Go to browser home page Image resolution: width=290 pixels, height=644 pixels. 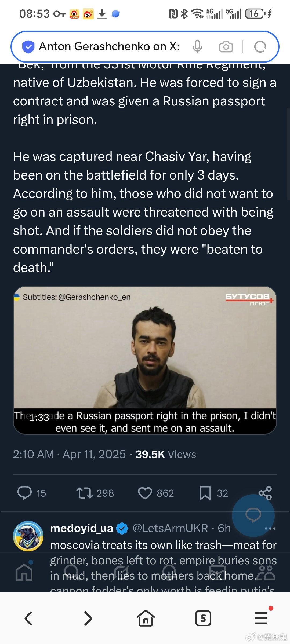[x=146, y=618]
